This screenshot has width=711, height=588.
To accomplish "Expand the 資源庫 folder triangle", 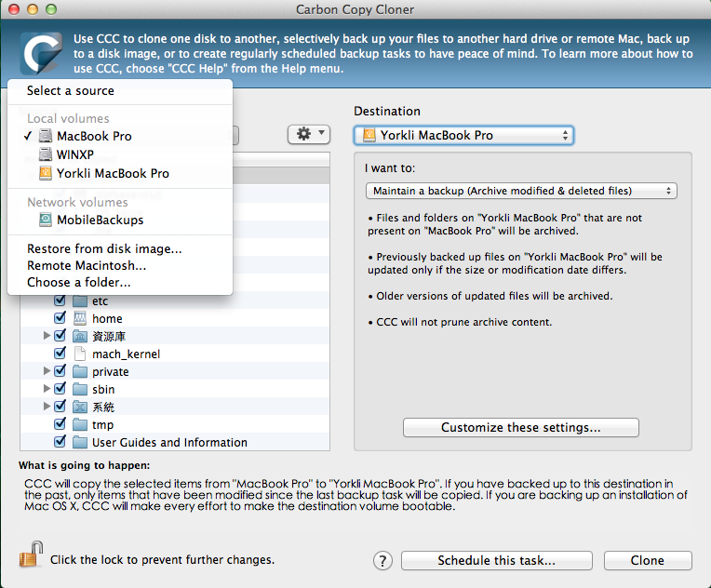I will pos(47,336).
